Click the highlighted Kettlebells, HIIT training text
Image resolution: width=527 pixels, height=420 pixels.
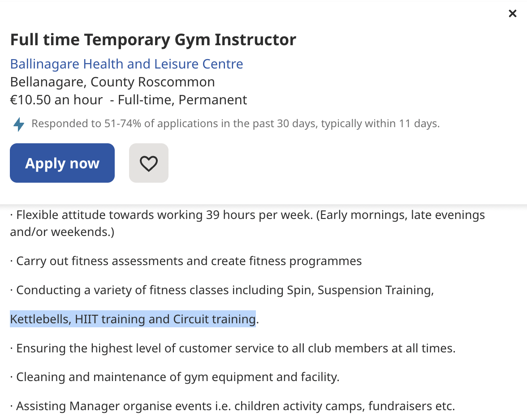(133, 319)
